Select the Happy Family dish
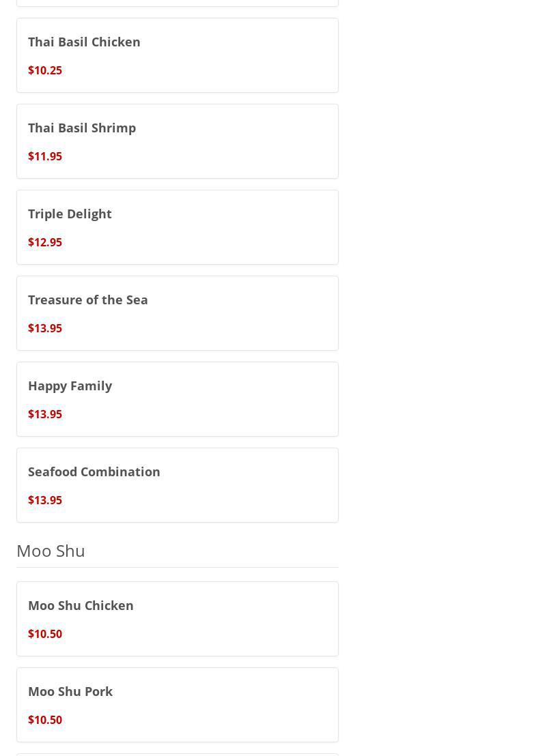 [x=70, y=386]
